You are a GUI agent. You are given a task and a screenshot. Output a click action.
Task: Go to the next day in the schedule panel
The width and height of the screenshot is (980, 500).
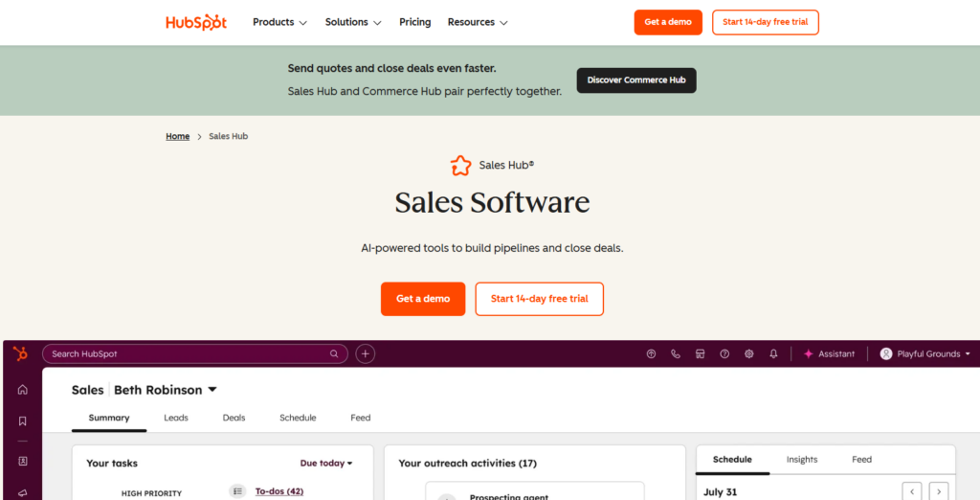click(939, 492)
